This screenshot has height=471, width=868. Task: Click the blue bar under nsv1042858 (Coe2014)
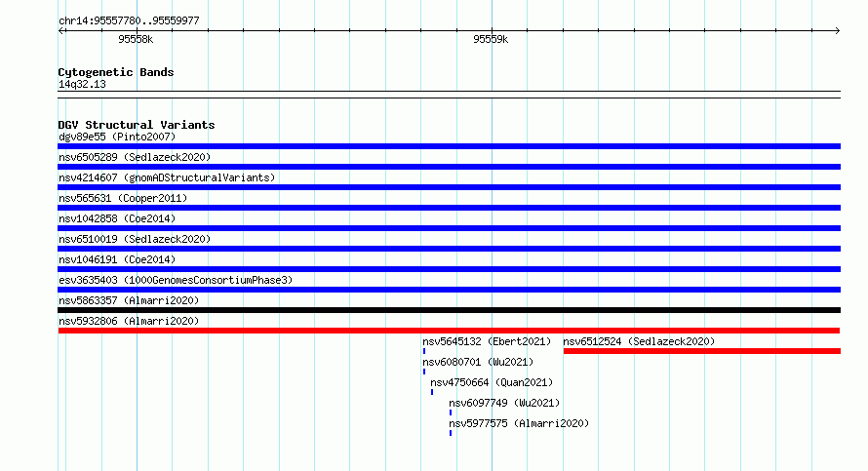pos(449,228)
